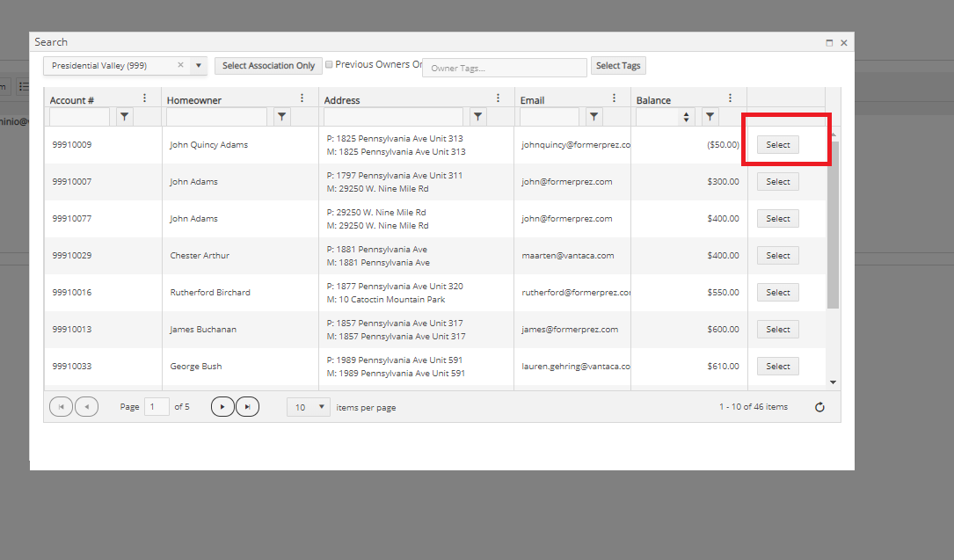
Task: Click Address filter text box
Action: pos(394,117)
